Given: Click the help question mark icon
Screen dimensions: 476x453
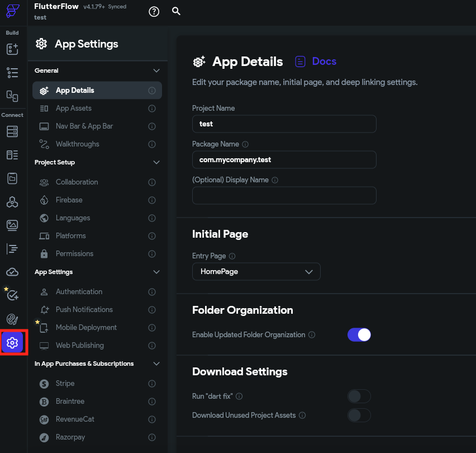Looking at the screenshot, I should click(154, 11).
